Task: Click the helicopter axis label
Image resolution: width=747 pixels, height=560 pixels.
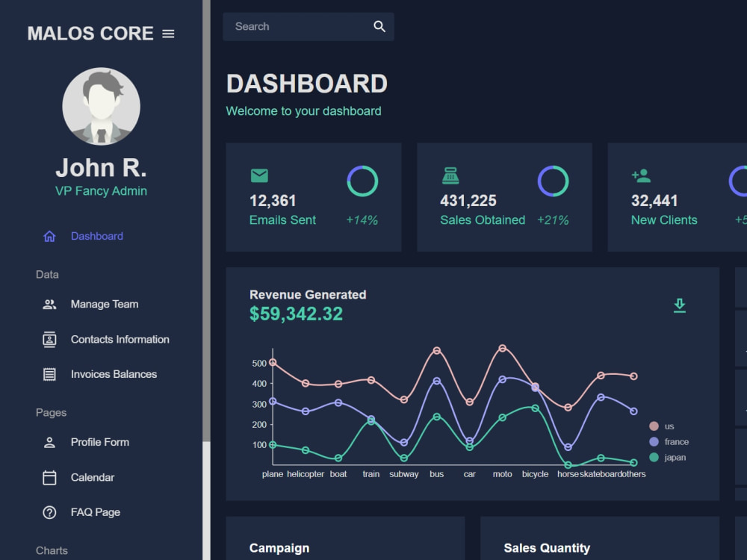Action: point(306,474)
